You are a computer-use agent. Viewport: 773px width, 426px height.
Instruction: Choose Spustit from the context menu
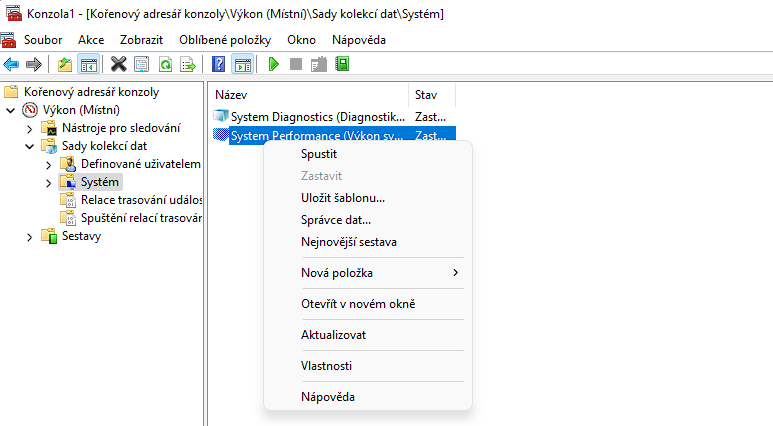click(x=319, y=154)
